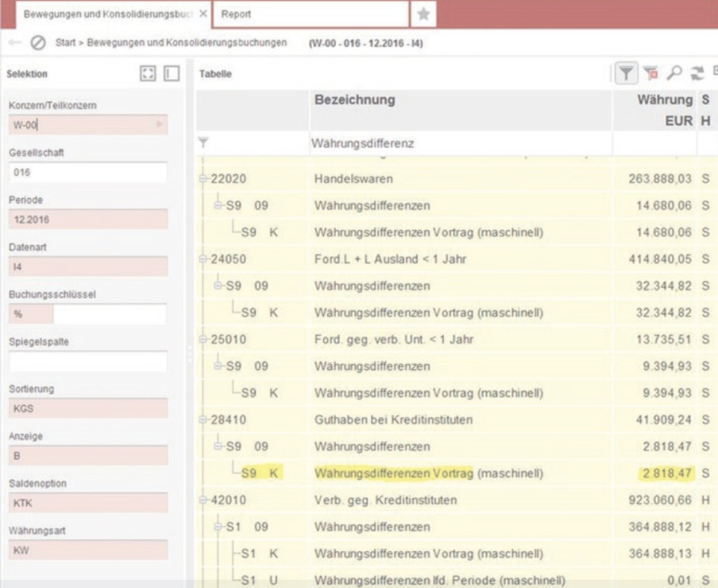Switch to the Report tab
The image size is (718, 588).
pos(311,14)
